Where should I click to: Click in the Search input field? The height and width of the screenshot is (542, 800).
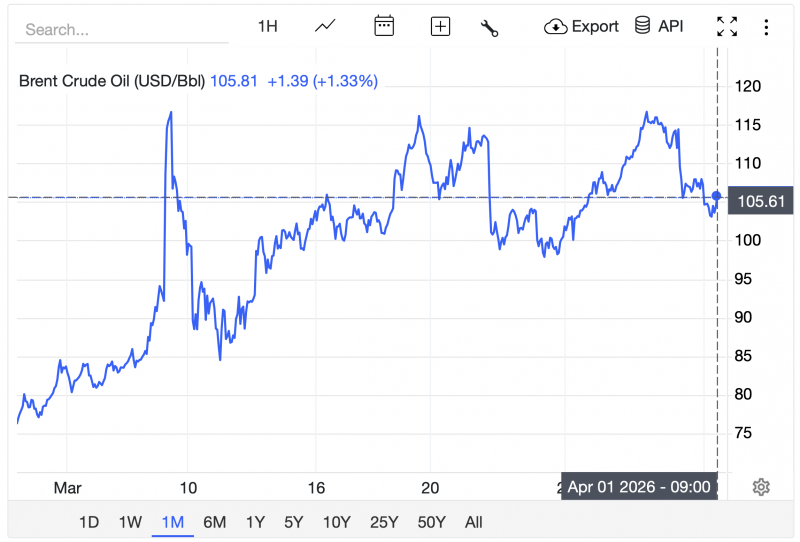tap(120, 29)
